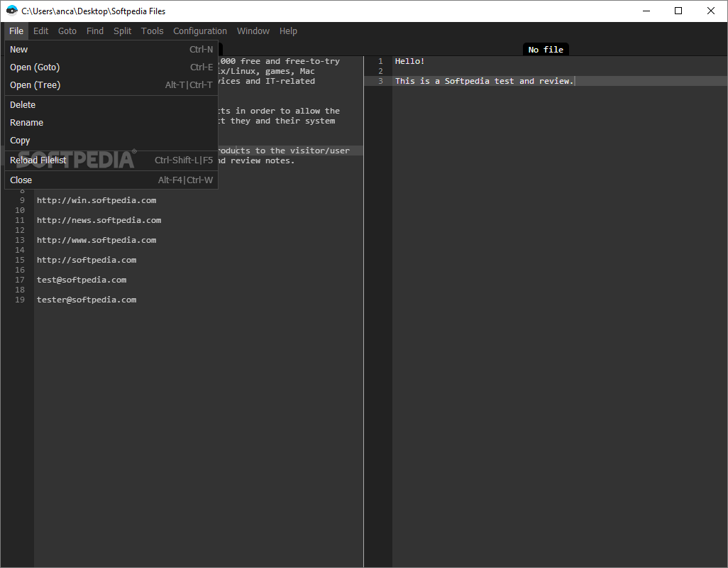Click the http://win.softpedia.com line
Viewport: 728px width, 568px height.
[96, 200]
